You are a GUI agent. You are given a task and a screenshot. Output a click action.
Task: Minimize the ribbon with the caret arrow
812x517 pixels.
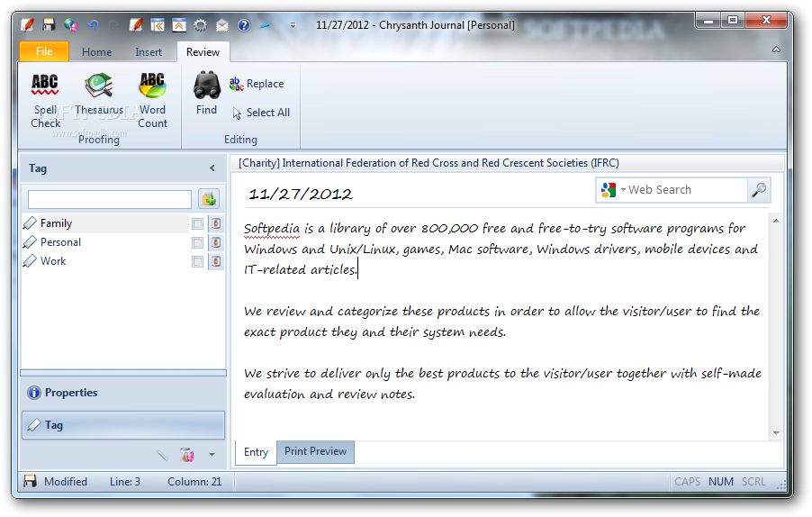pyautogui.click(x=776, y=50)
